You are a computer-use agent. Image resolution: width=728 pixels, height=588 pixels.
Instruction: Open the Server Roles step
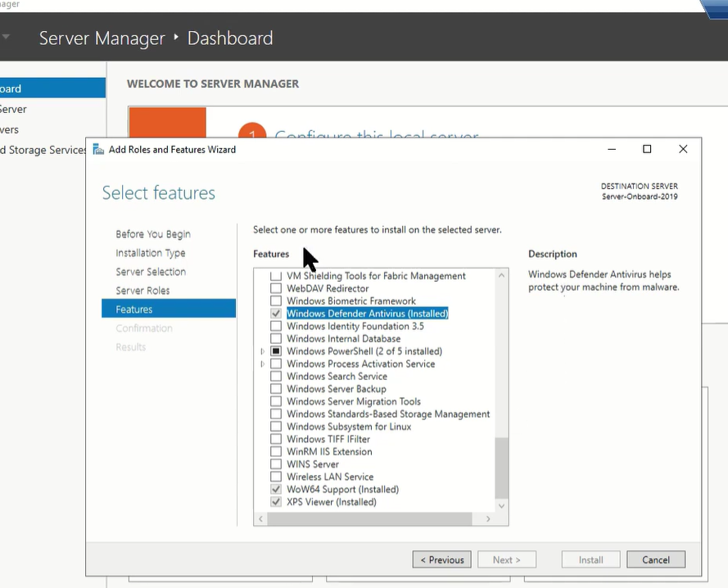click(142, 291)
